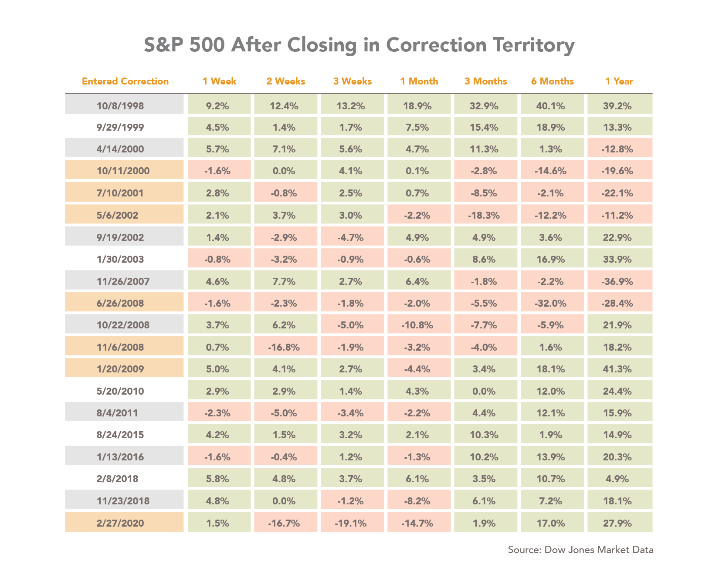Select the -10.8% one-month return cell
This screenshot has width=719, height=588.
tap(419, 325)
